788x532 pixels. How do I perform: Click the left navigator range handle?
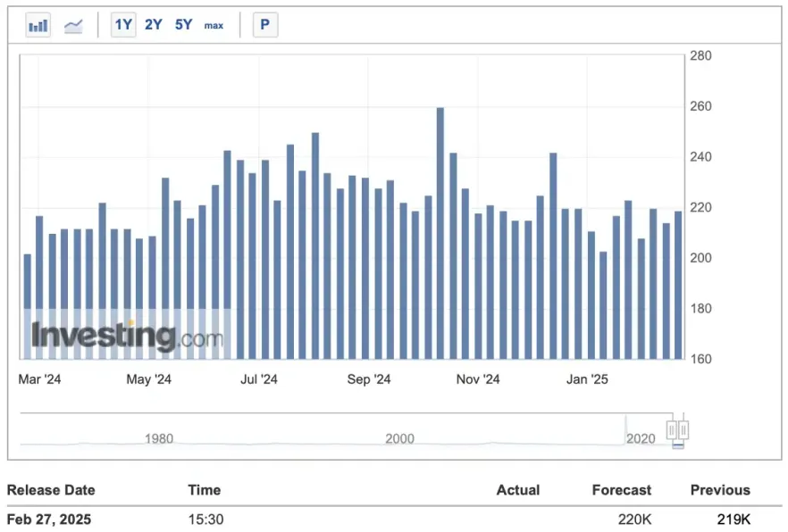pyautogui.click(x=673, y=430)
